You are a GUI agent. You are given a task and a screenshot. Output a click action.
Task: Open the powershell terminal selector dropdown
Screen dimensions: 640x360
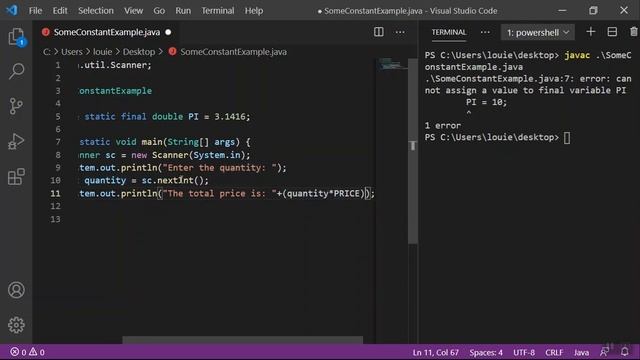(538, 32)
